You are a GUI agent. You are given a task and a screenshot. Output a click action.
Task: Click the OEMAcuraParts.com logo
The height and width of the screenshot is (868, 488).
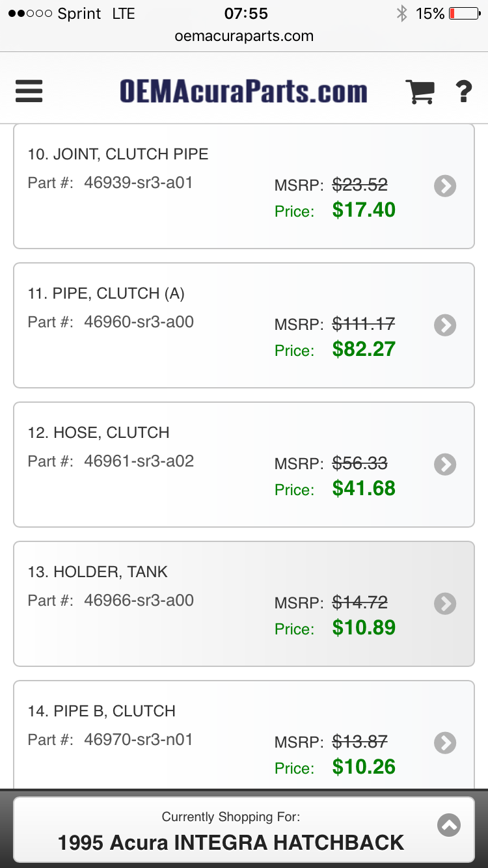point(243,92)
